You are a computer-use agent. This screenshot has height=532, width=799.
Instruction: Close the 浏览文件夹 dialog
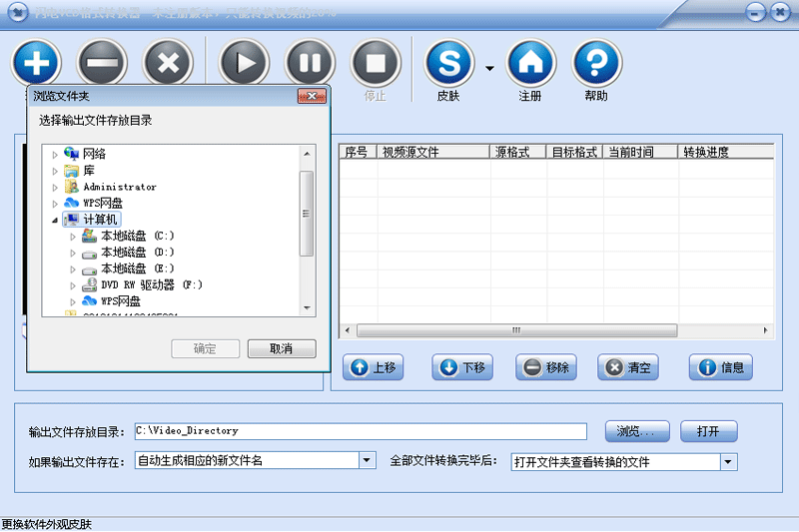pos(312,96)
